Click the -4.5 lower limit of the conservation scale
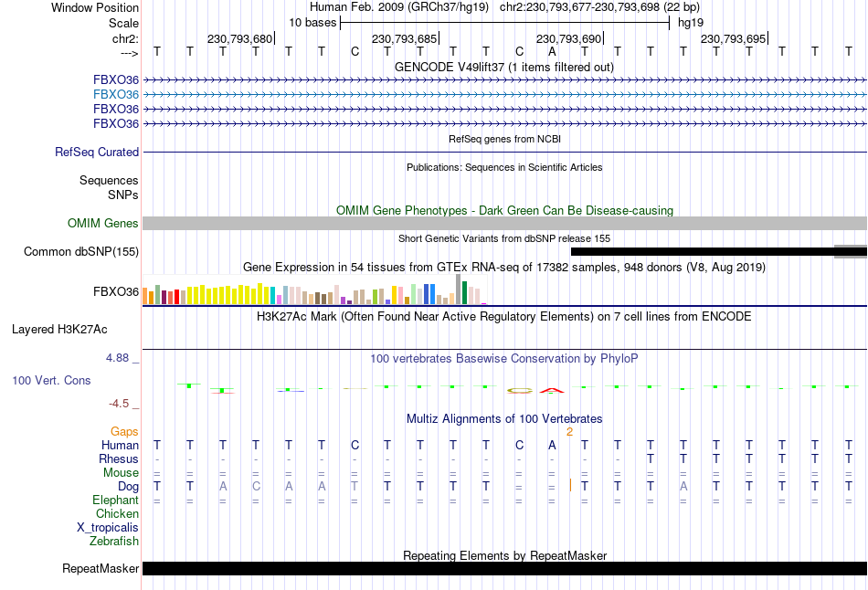This screenshot has width=868, height=590. click(x=119, y=404)
